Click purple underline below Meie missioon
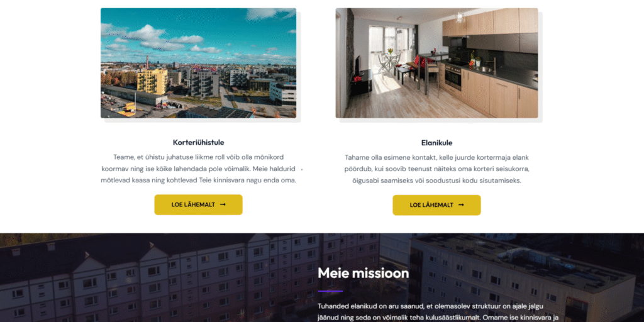644x322 pixels. [330, 291]
